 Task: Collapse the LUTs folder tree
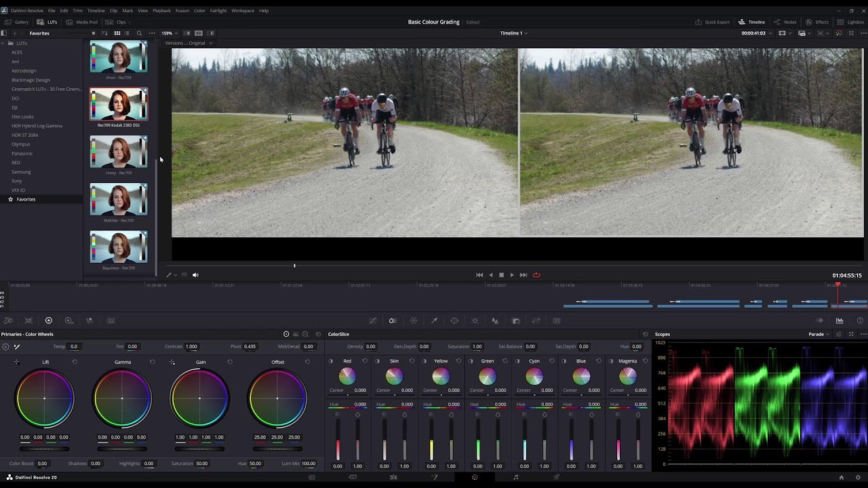pos(3,43)
